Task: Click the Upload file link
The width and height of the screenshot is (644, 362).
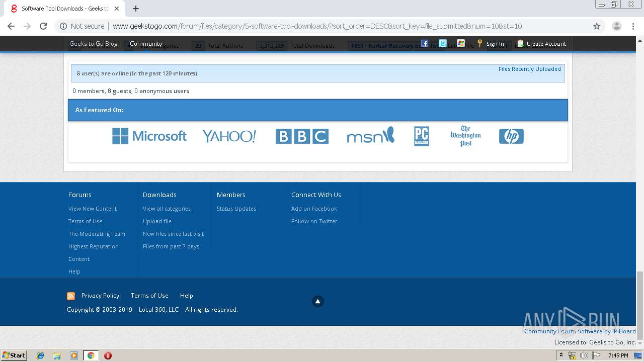Action: pos(157,221)
